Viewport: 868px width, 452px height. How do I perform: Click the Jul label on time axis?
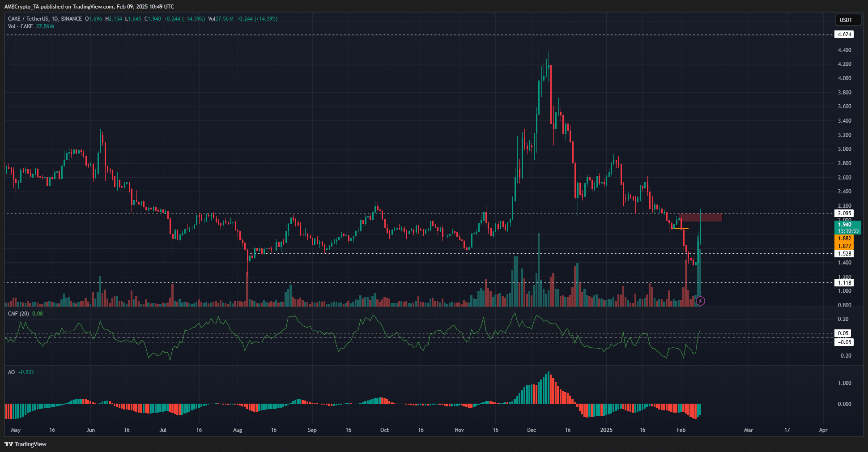163,430
